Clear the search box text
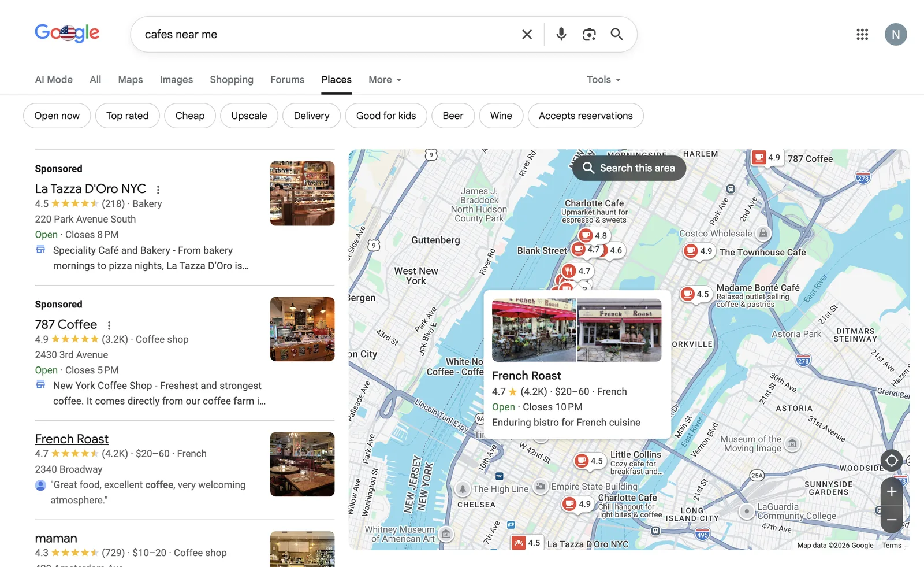924x567 pixels. click(527, 35)
